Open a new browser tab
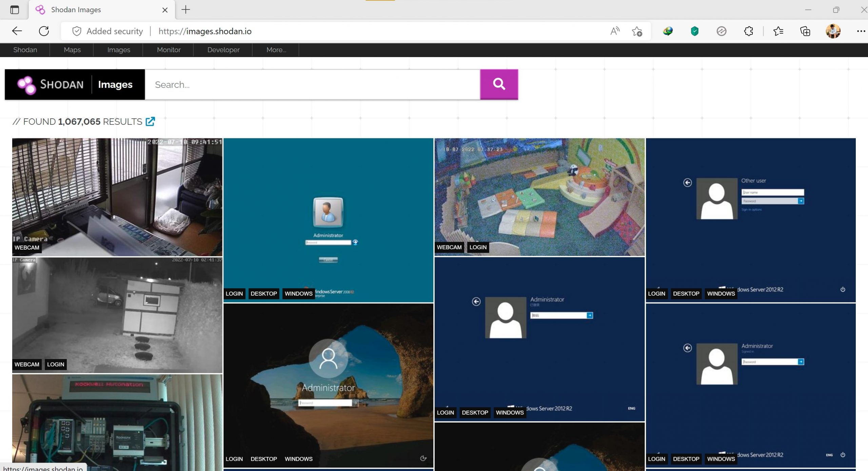Image resolution: width=868 pixels, height=471 pixels. [x=186, y=9]
